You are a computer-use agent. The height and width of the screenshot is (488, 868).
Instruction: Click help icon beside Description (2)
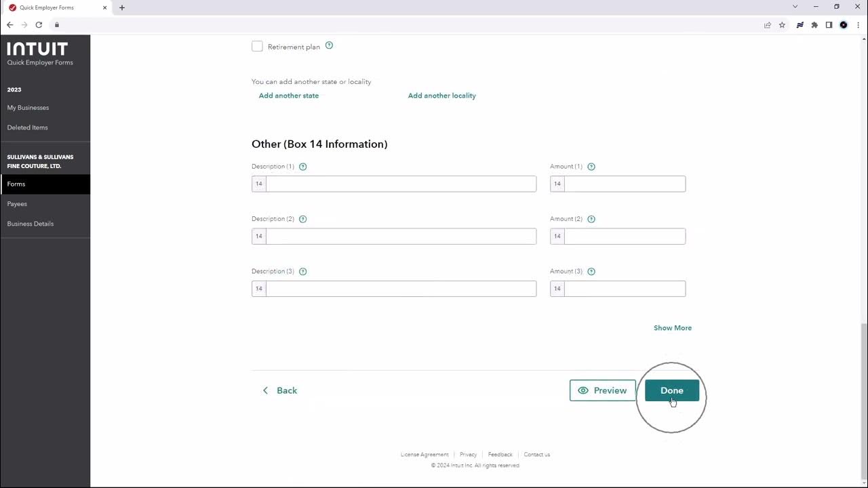coord(303,219)
